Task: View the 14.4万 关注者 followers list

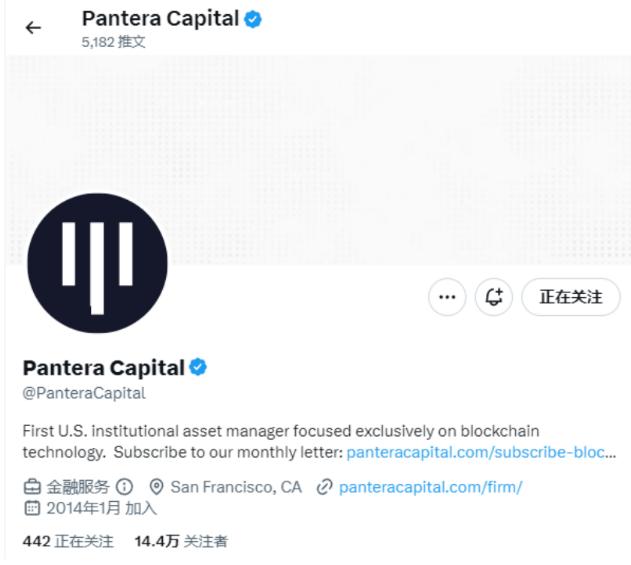Action: point(181,541)
